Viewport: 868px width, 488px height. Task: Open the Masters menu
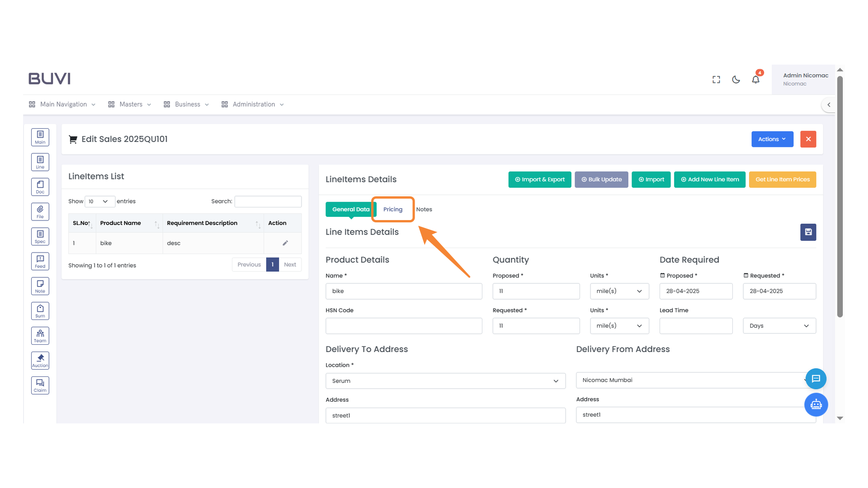click(x=130, y=104)
